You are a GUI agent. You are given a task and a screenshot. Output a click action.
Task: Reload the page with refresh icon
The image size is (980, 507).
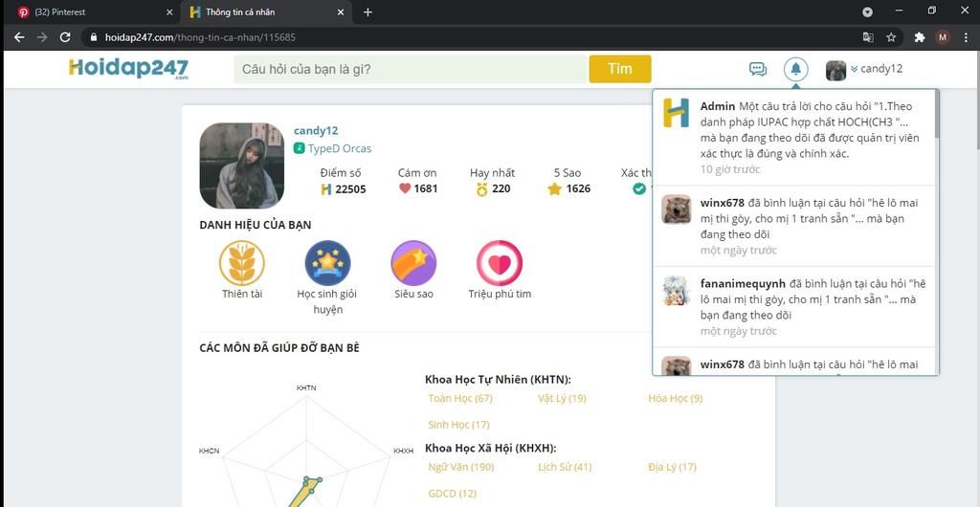65,37
